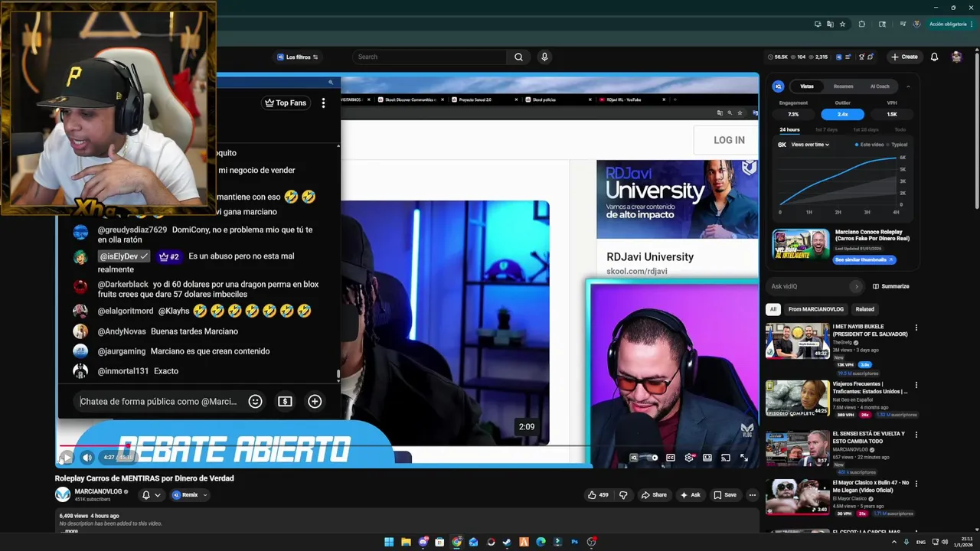The height and width of the screenshot is (551, 980).
Task: Open the subscription notification bell dropdown
Action: click(x=151, y=495)
